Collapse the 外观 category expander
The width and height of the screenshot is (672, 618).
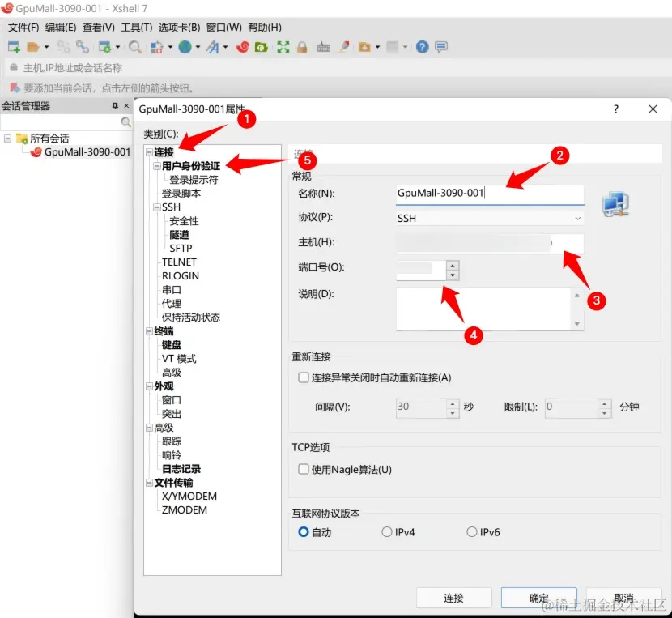(x=149, y=386)
